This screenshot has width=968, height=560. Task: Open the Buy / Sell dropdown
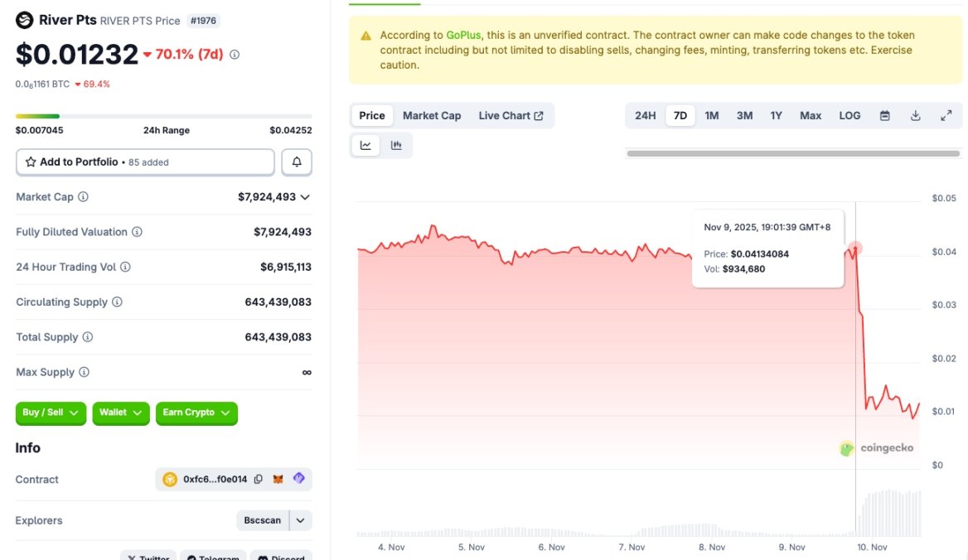pos(51,413)
